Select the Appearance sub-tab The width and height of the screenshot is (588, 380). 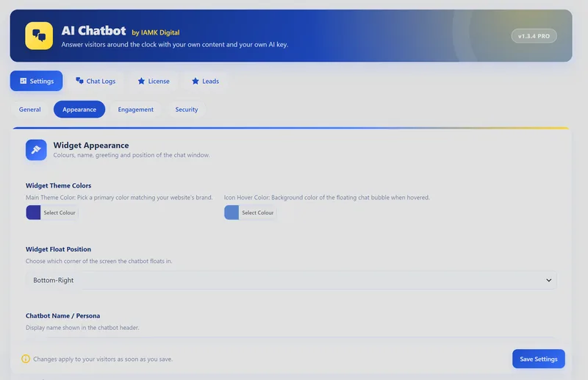click(x=79, y=110)
